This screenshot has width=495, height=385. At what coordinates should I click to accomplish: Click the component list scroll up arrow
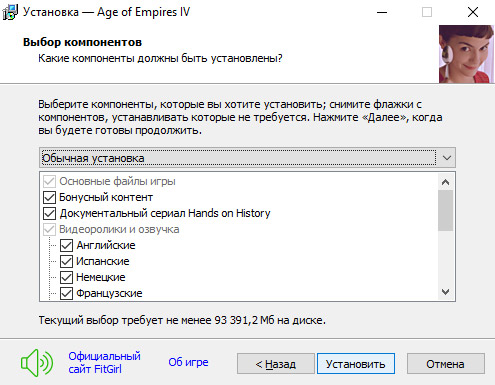point(445,182)
